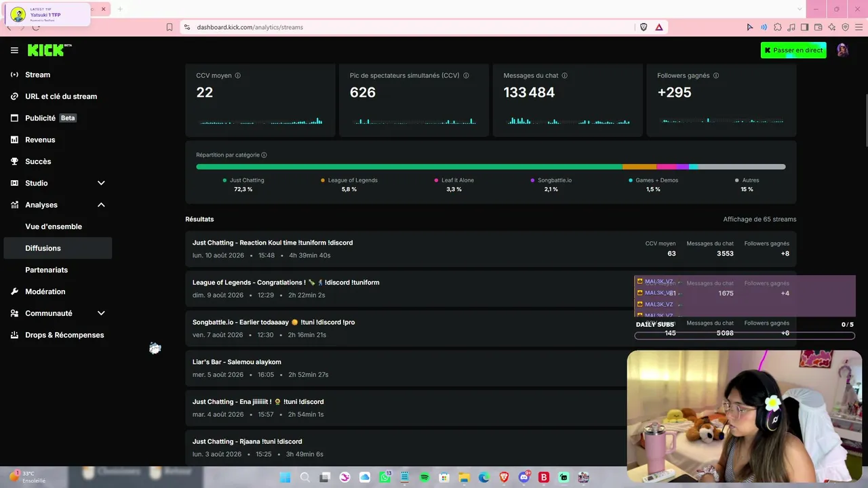Open the hamburger menu beside the Kick logo
Viewport: 868px width, 488px height.
pos(14,50)
